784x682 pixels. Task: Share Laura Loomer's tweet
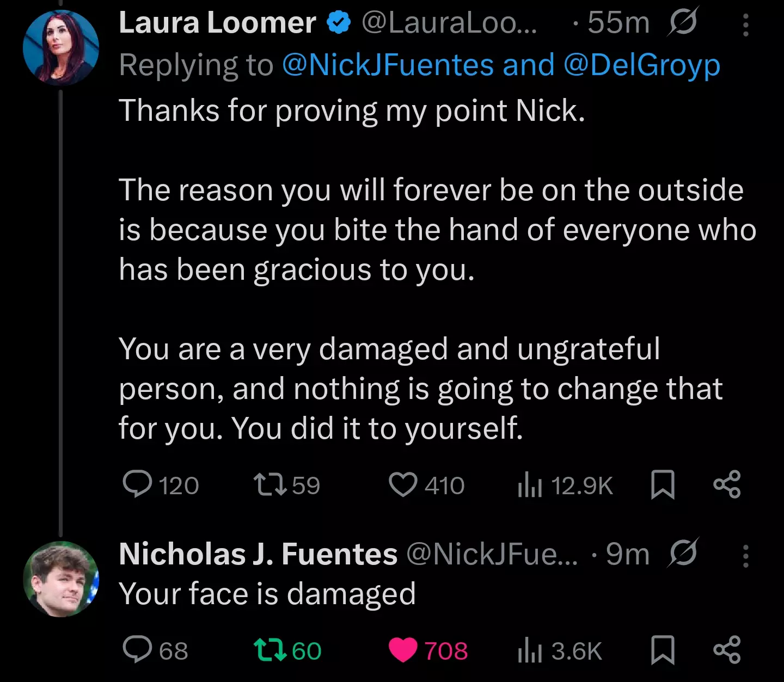[727, 484]
